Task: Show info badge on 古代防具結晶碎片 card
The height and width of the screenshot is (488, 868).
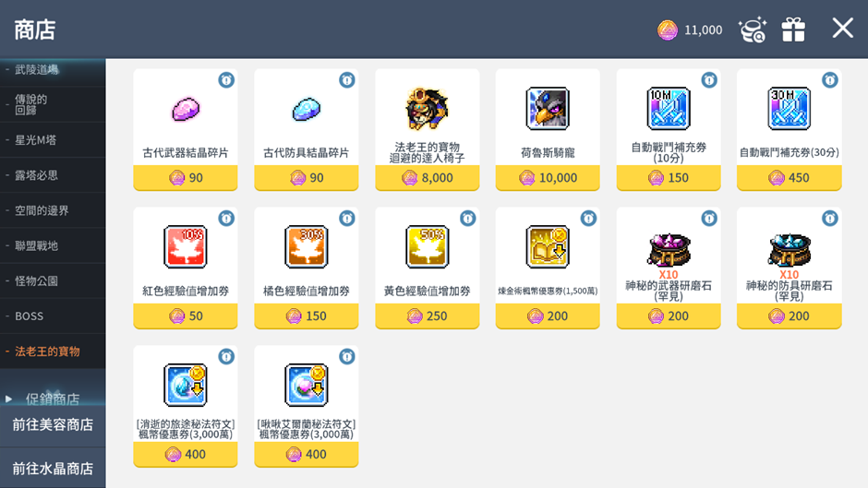Action: tap(347, 80)
